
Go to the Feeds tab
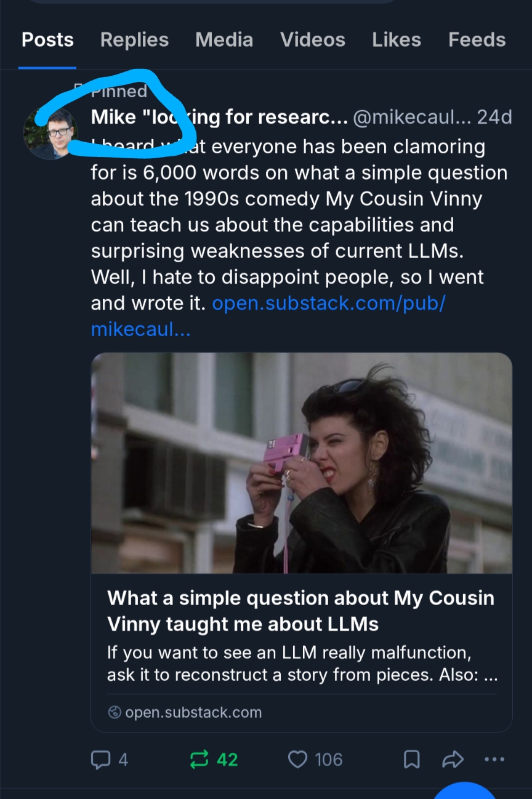477,40
